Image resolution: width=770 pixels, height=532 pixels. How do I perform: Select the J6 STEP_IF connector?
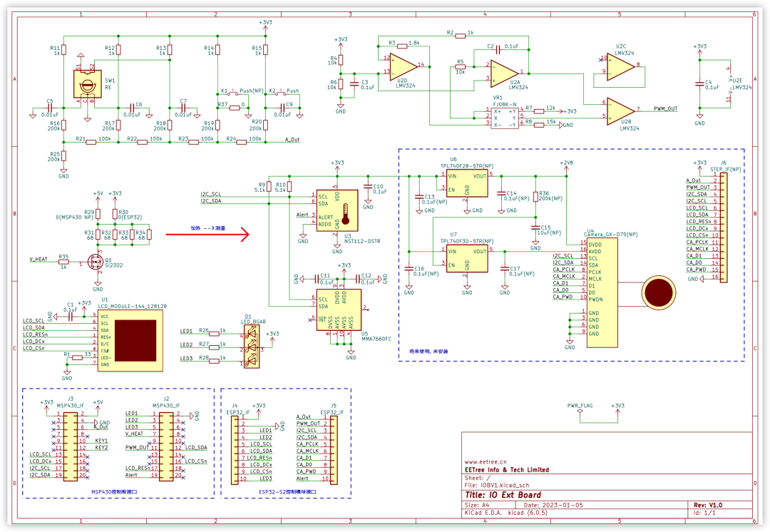[x=723, y=227]
